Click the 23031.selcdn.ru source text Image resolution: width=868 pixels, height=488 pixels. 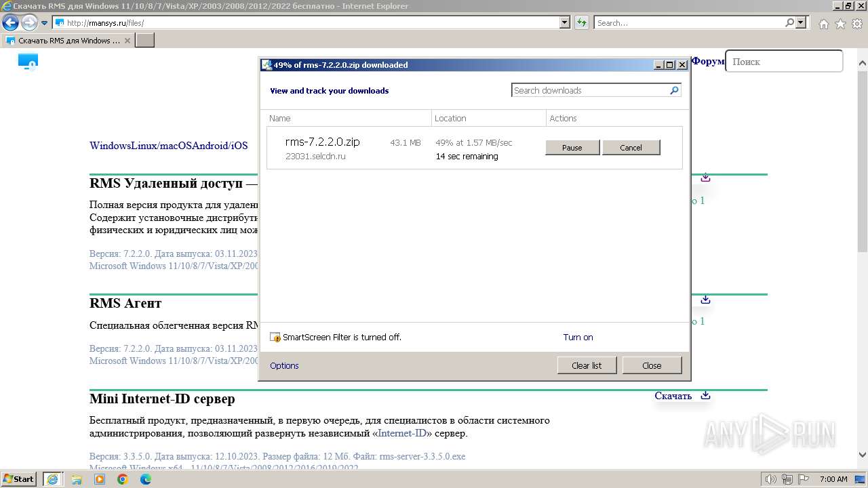pyautogui.click(x=315, y=156)
